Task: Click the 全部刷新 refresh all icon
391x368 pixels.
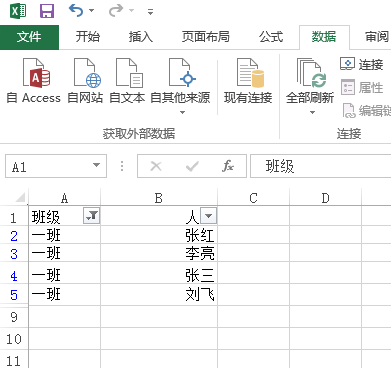Action: (x=310, y=73)
